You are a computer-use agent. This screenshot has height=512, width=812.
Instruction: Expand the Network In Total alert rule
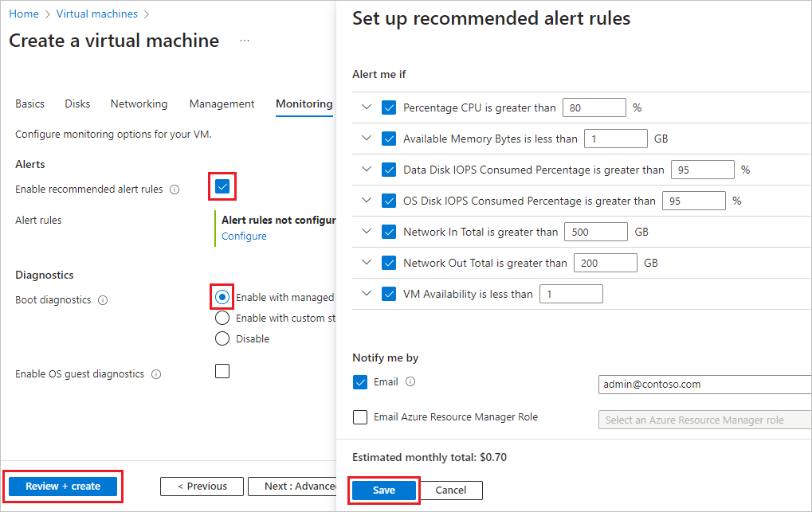pyautogui.click(x=367, y=231)
